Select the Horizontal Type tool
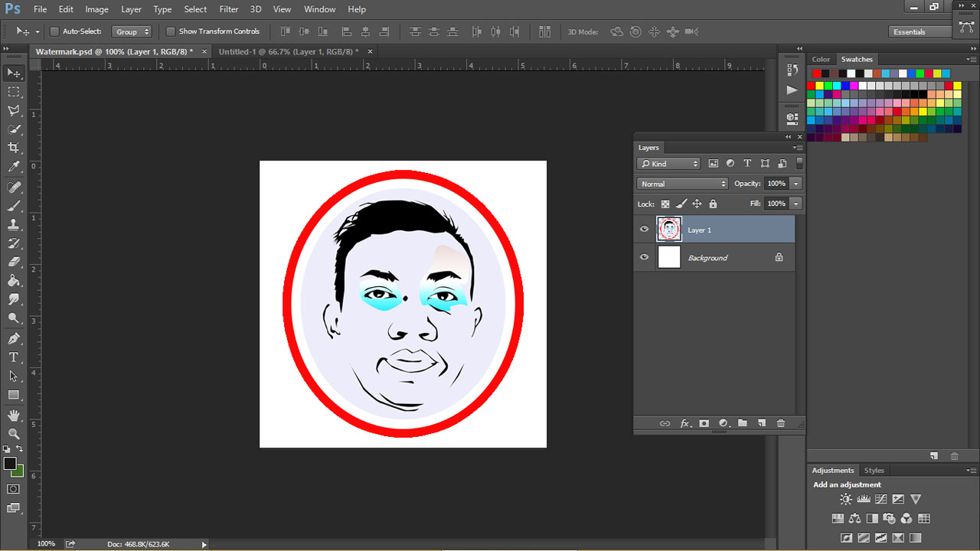Viewport: 980px width, 551px height. (x=14, y=357)
